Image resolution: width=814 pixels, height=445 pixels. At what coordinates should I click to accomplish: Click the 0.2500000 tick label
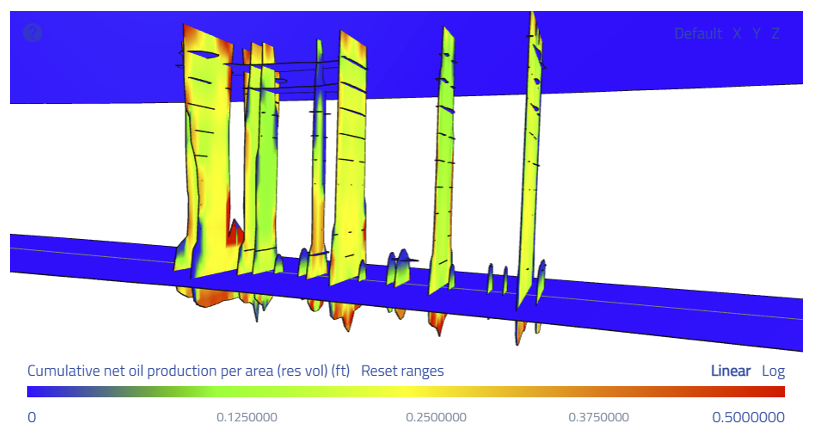pos(436,417)
